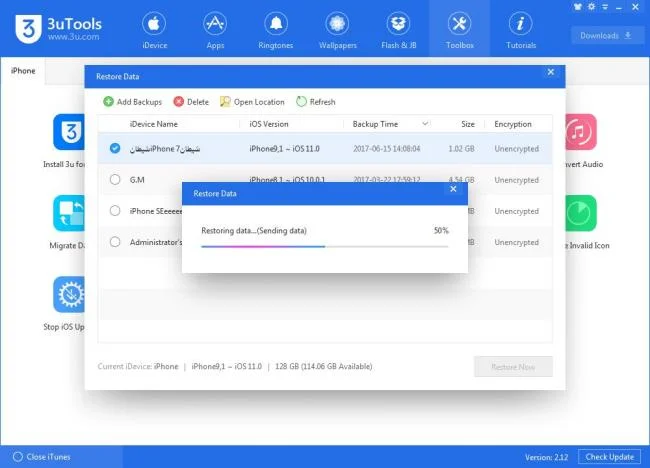Open the Stop iOS Update tool icon
This screenshot has width=650, height=468.
pyautogui.click(x=69, y=294)
